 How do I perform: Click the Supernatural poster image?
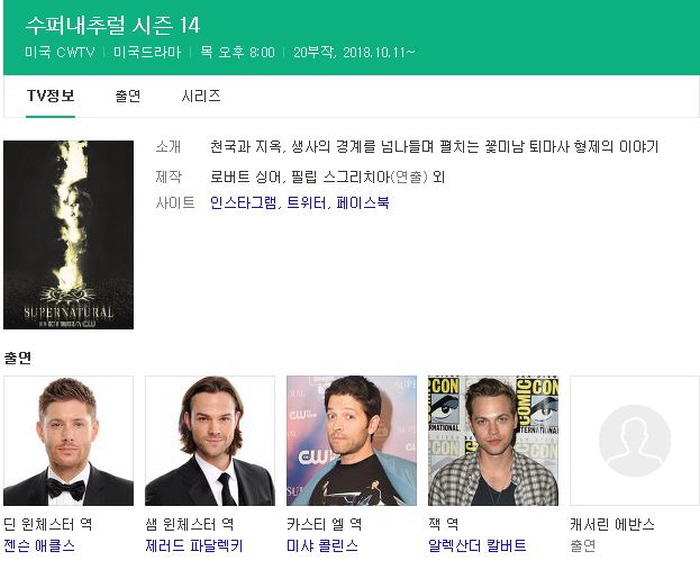pos(68,235)
